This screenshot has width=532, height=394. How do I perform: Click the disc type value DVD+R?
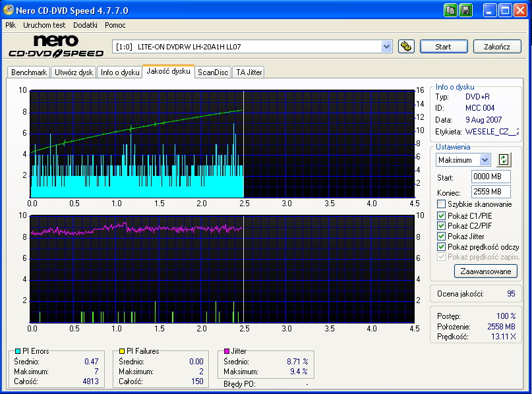[x=477, y=97]
